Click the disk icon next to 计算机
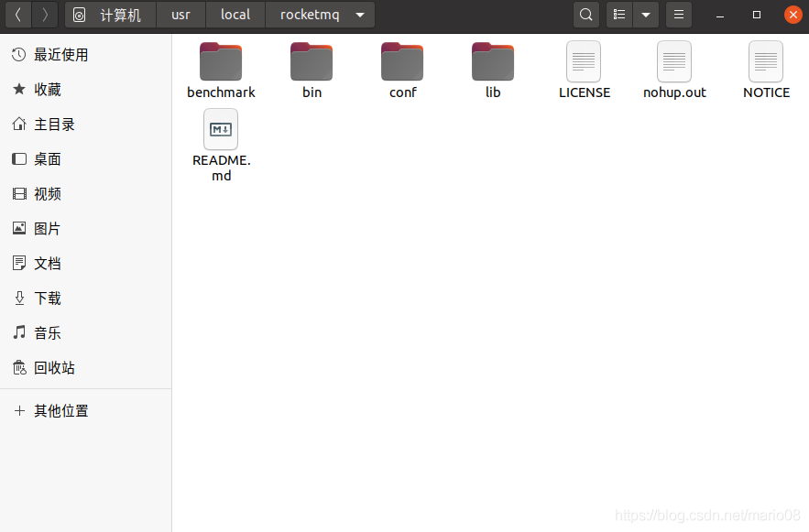 (x=79, y=15)
